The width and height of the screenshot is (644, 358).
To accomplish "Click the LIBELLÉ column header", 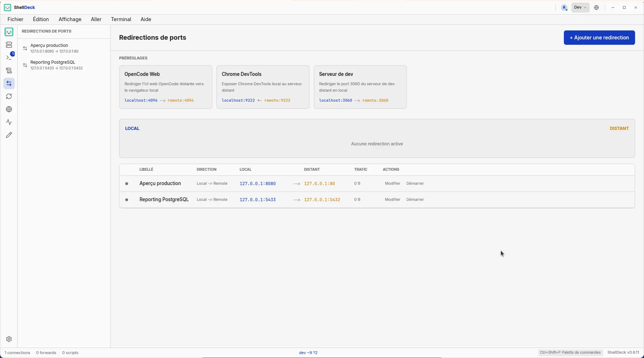I will coord(146,169).
